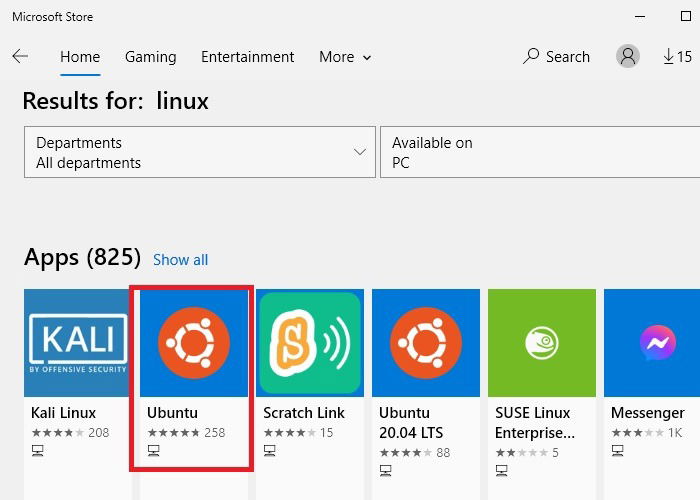Open the Ubuntu 20.04 LTS tile logo
Viewport: 700px width, 500px height.
[x=426, y=343]
